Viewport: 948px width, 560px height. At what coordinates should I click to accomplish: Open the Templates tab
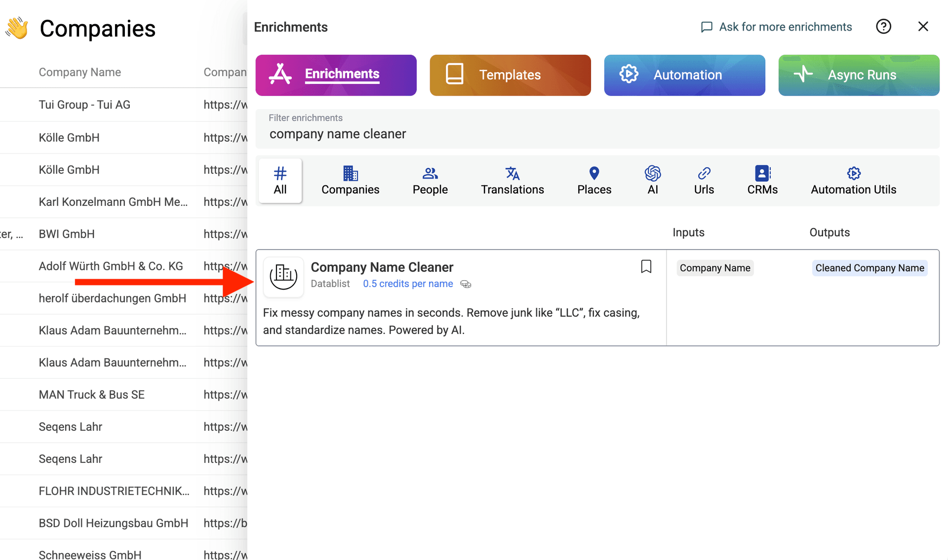(510, 75)
